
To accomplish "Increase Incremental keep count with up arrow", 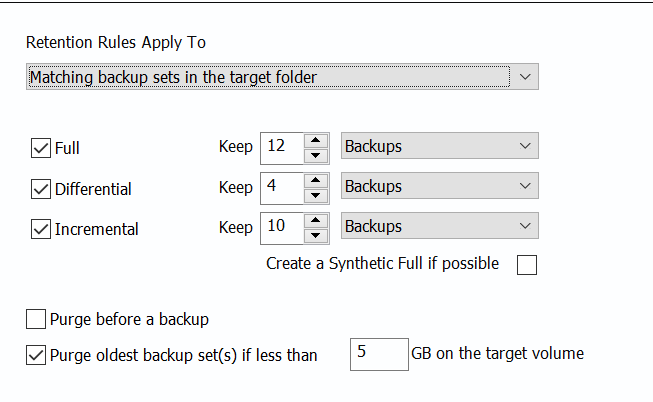I will point(316,221).
